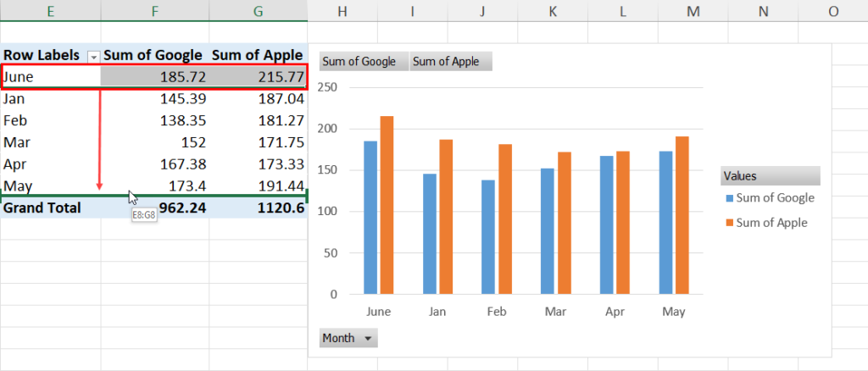Image resolution: width=868 pixels, height=371 pixels.
Task: Select the cell with value 167.38
Action: pyautogui.click(x=155, y=164)
